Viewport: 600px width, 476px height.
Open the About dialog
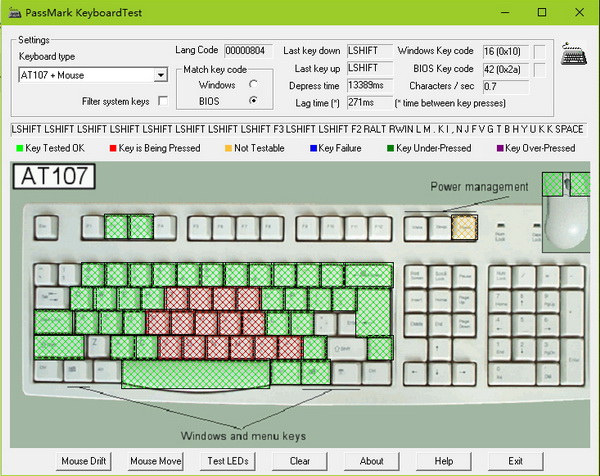pos(372,461)
